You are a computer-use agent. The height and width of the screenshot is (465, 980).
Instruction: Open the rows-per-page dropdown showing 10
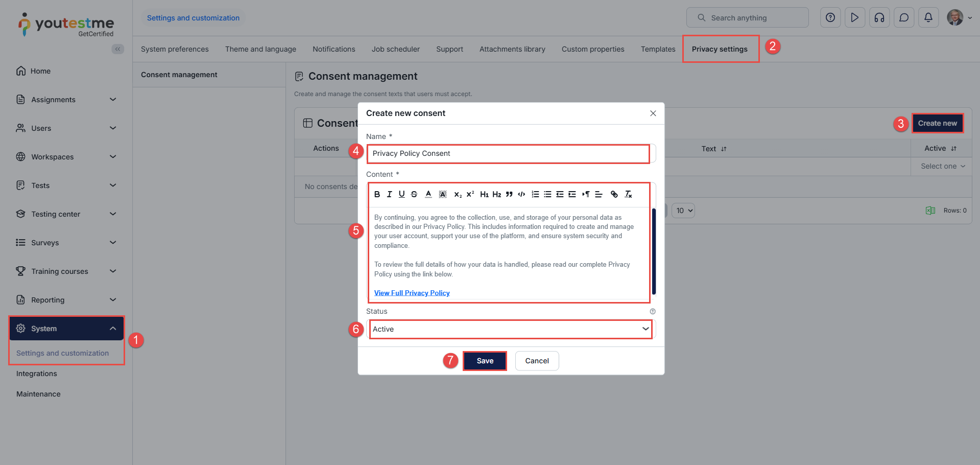684,211
